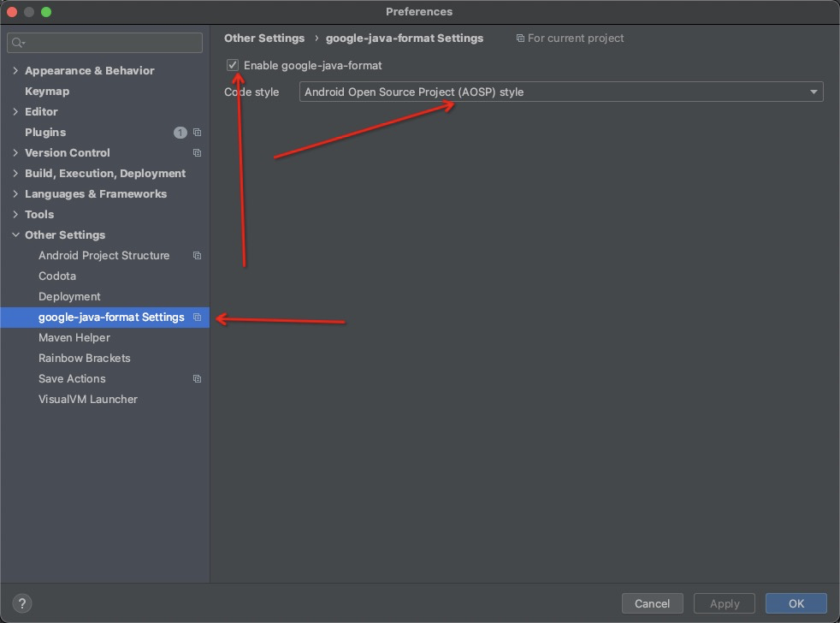Image resolution: width=840 pixels, height=623 pixels.
Task: Click project icon beside Save Actions
Action: click(x=197, y=378)
